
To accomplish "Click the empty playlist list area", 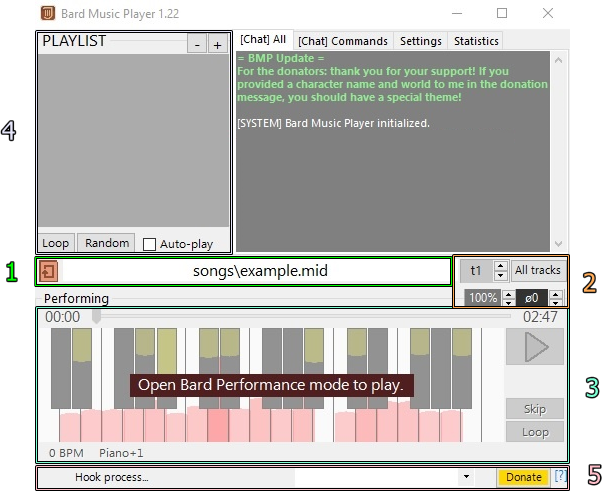I will click(x=134, y=141).
